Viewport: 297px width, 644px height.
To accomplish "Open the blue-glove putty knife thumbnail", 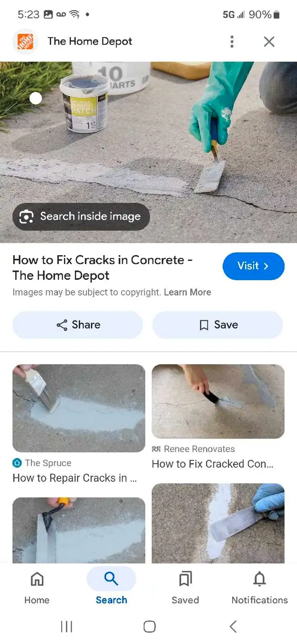I will point(218,523).
